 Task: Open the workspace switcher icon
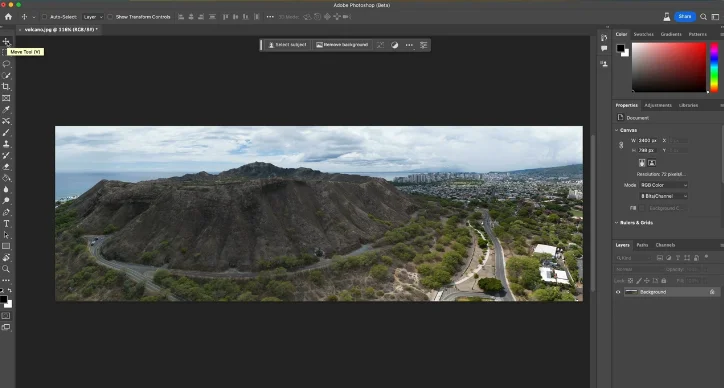[x=715, y=17]
